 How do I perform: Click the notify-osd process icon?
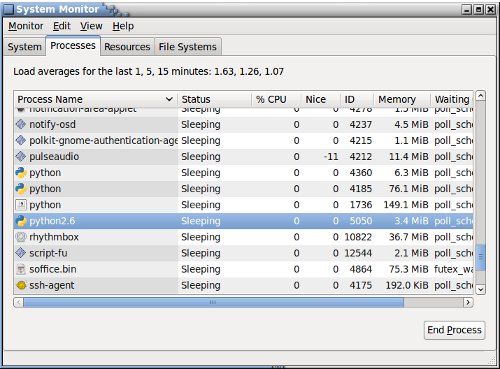(21, 124)
